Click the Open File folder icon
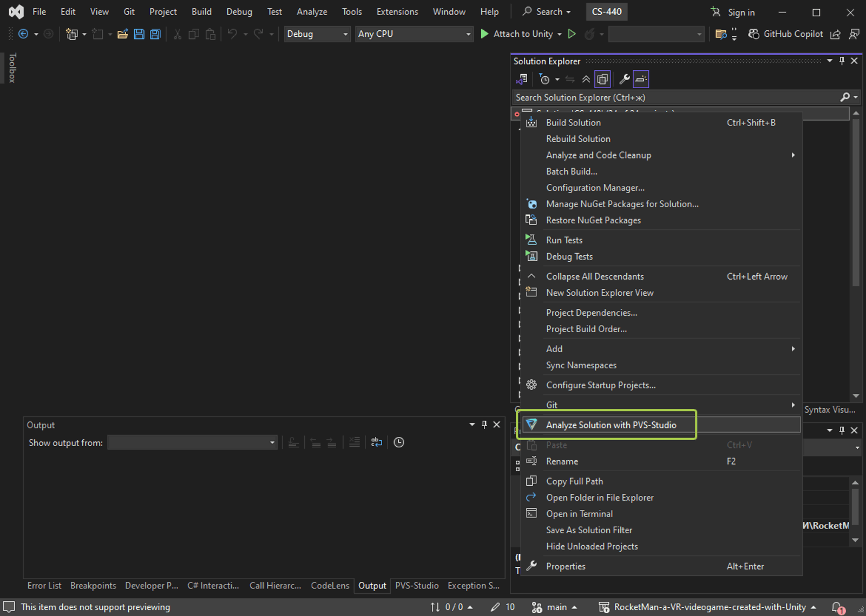Image resolution: width=866 pixels, height=616 pixels. 123,34
